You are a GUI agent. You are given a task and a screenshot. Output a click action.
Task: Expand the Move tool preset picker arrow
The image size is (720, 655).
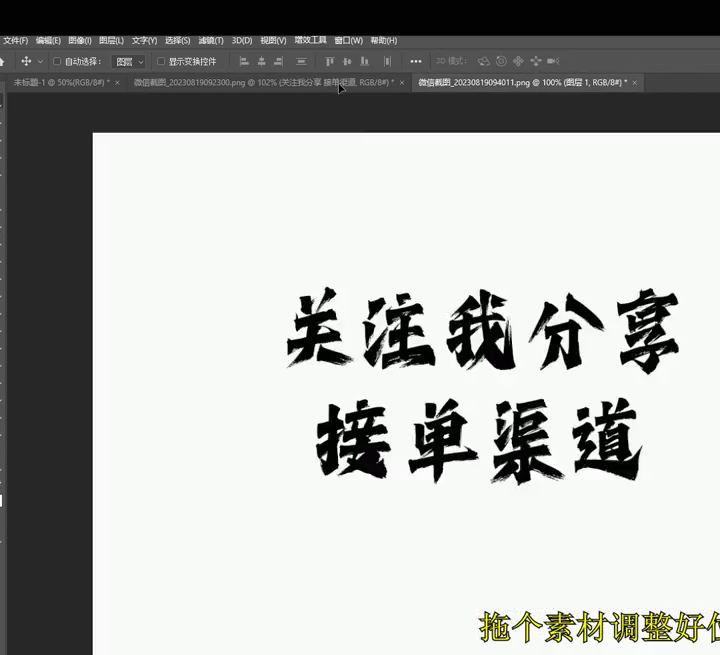tap(40, 62)
